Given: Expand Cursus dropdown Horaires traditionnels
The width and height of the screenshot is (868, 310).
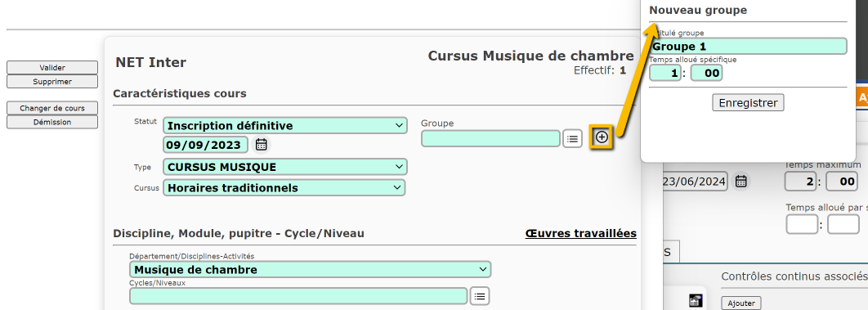Looking at the screenshot, I should coord(284,187).
